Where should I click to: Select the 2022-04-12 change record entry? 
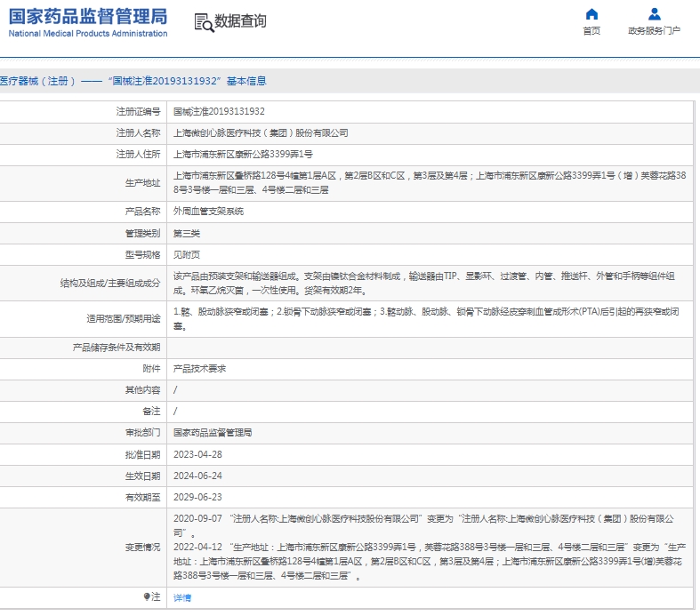pos(430,561)
